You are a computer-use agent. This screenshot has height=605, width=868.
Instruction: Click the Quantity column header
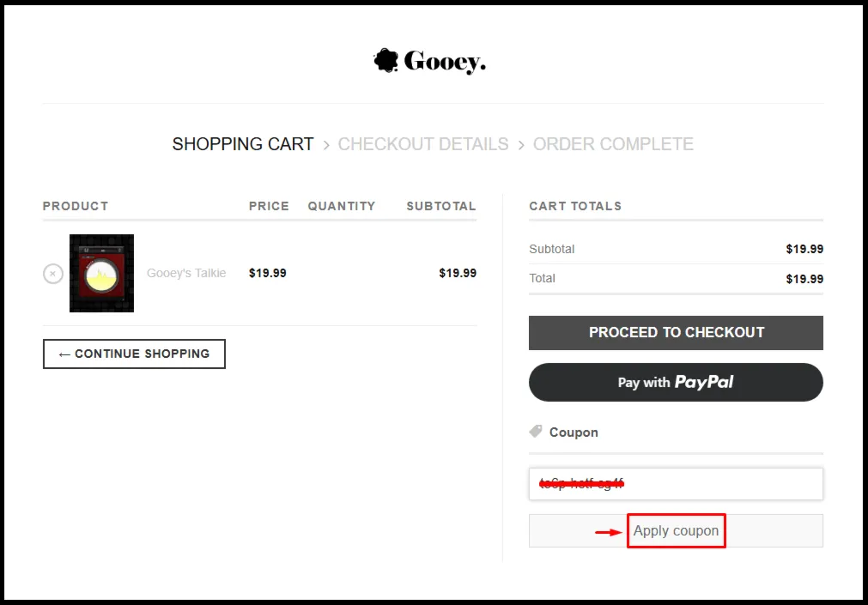coord(342,206)
